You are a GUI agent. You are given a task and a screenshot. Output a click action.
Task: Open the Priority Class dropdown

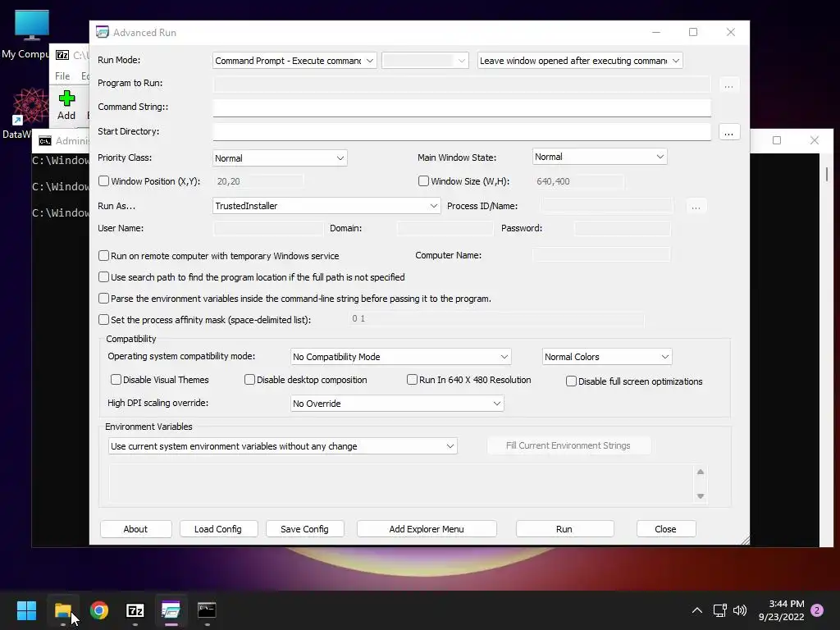pyautogui.click(x=280, y=158)
